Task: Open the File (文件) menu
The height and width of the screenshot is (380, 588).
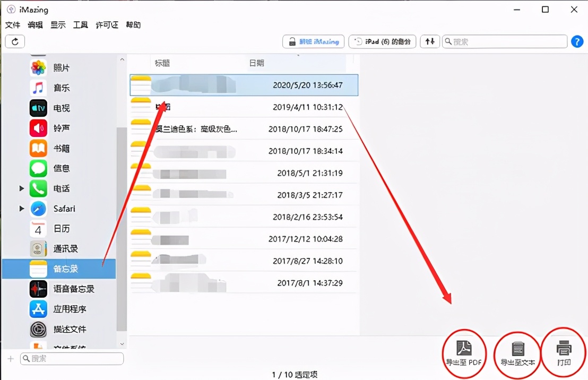Action: click(13, 24)
